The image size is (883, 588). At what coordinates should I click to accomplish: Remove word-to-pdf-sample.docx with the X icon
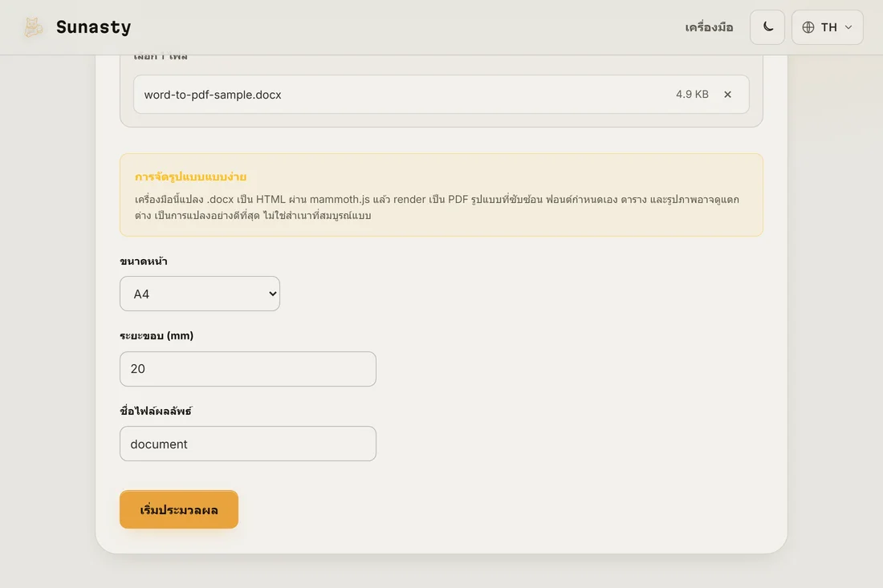coord(727,95)
